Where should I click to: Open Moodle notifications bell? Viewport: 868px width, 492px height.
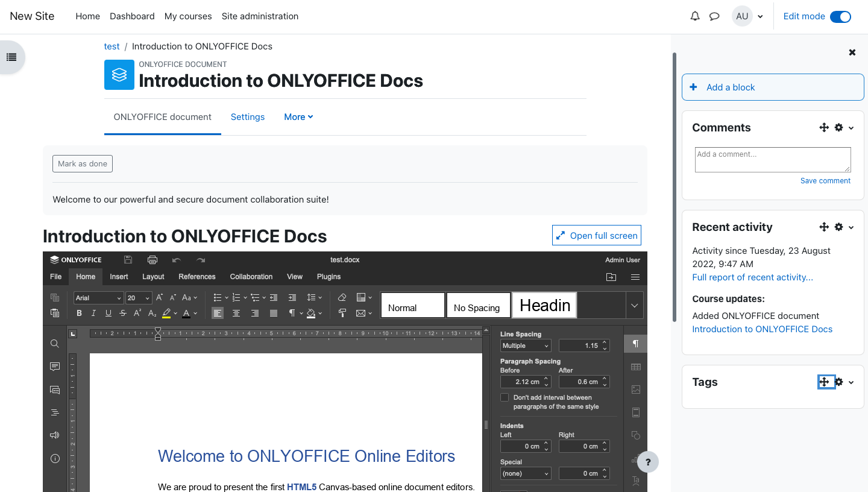click(695, 16)
